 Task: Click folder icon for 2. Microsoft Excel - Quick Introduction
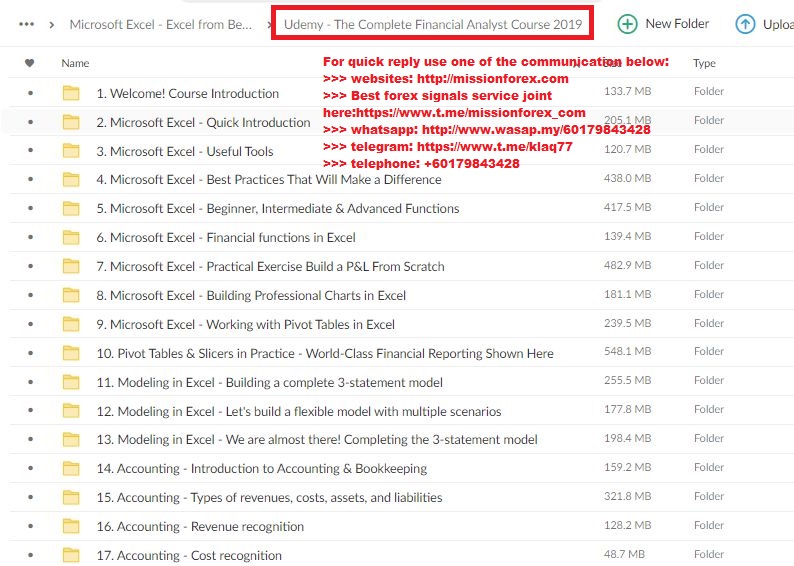tap(71, 122)
